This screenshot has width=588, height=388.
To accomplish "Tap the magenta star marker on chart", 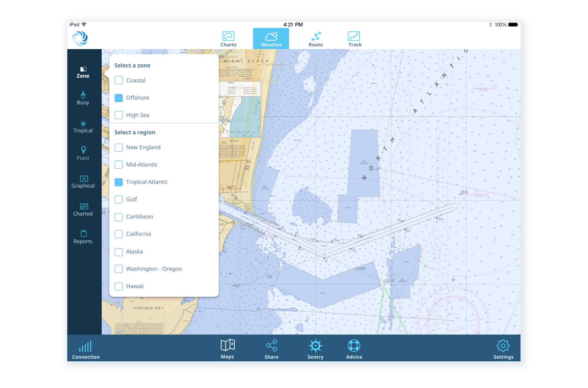I will (453, 280).
